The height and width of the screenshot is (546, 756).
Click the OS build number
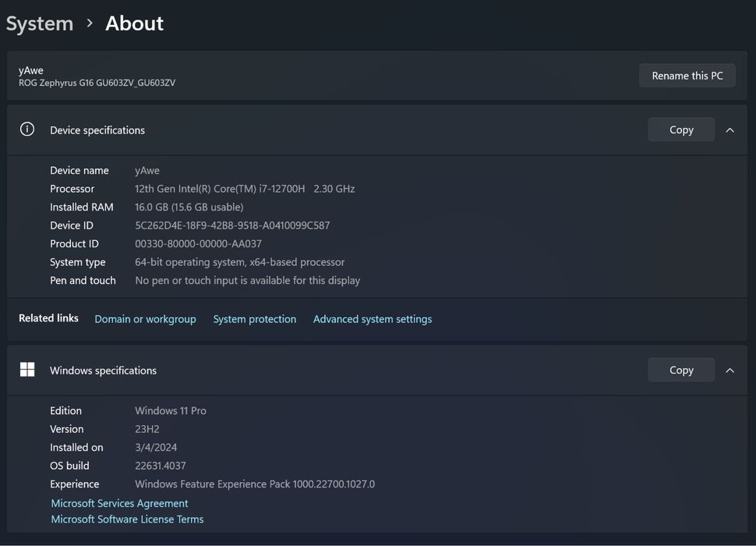coord(160,466)
